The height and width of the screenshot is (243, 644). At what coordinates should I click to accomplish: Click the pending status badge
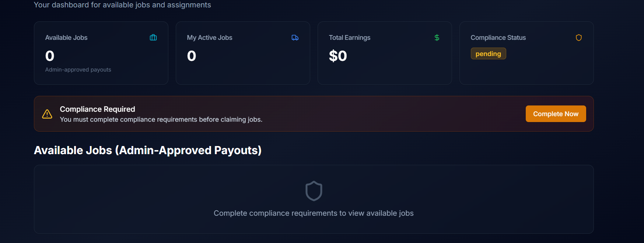click(488, 54)
